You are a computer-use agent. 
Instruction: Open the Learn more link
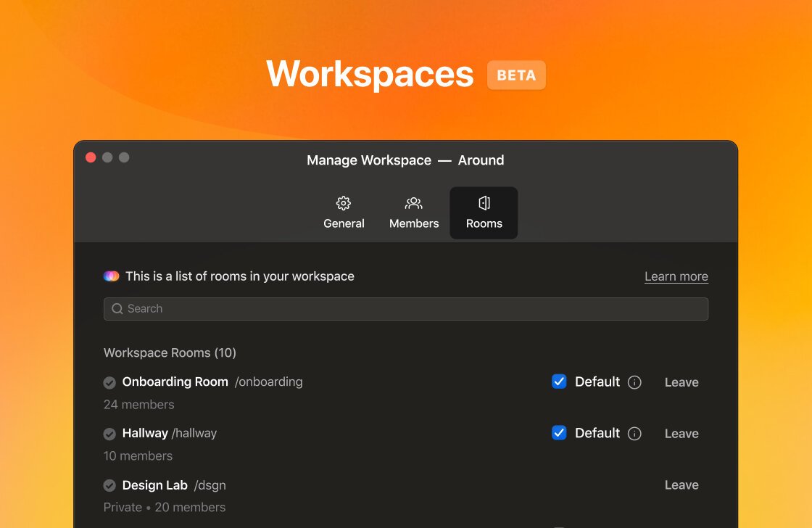(x=676, y=276)
